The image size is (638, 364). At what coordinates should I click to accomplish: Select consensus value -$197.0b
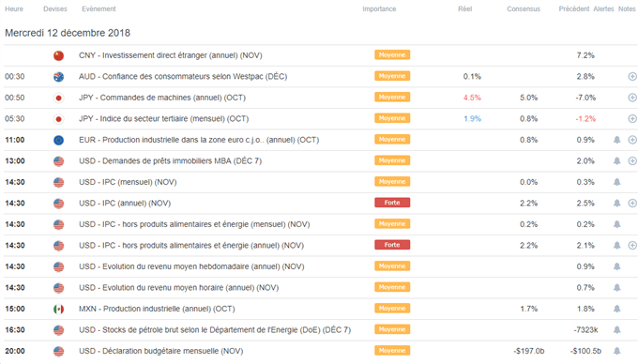[x=529, y=351]
